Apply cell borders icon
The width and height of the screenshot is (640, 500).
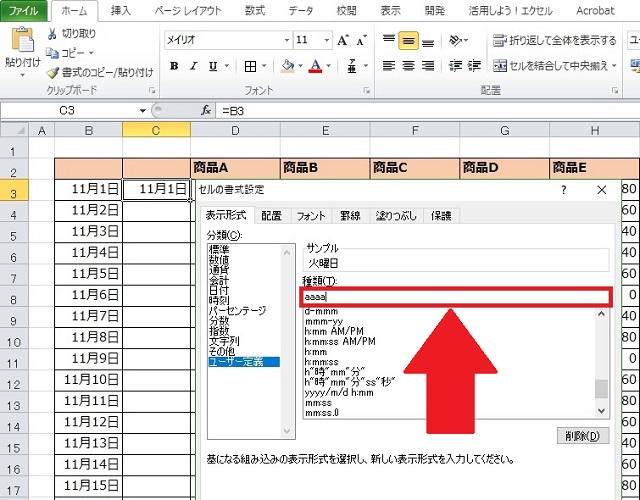250,66
